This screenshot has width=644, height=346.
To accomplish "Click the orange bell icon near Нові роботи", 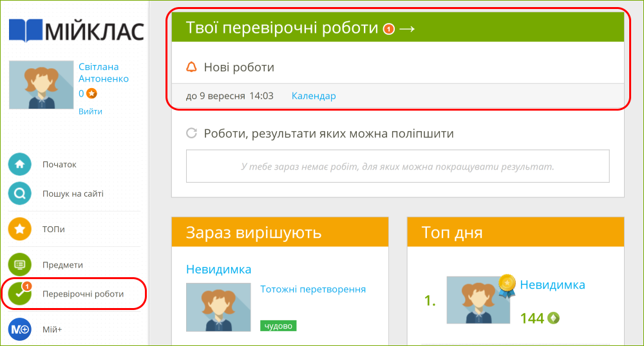I will pos(191,67).
